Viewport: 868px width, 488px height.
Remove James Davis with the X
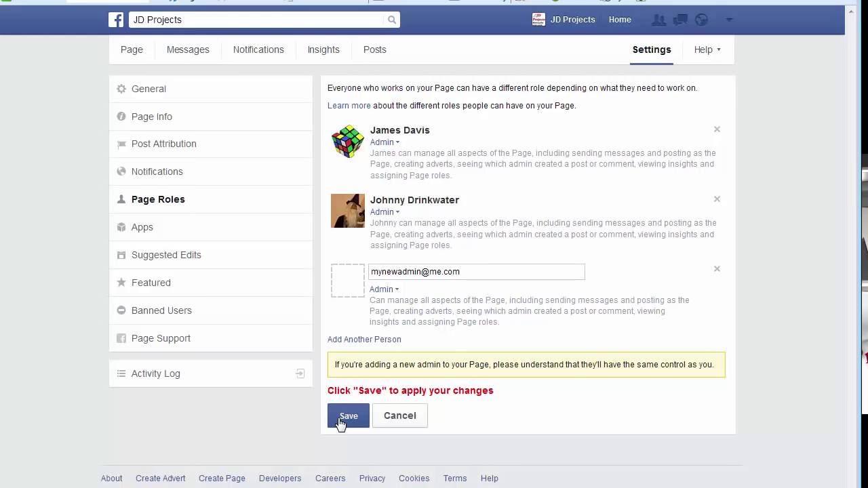(x=717, y=129)
